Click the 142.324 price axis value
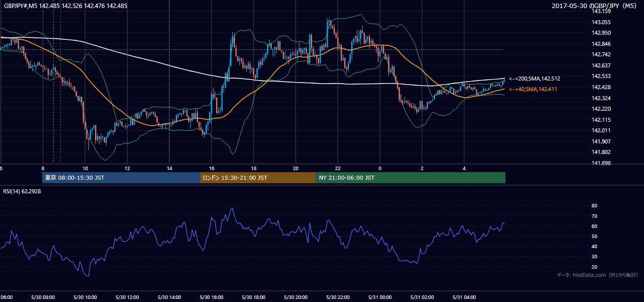 click(x=601, y=98)
